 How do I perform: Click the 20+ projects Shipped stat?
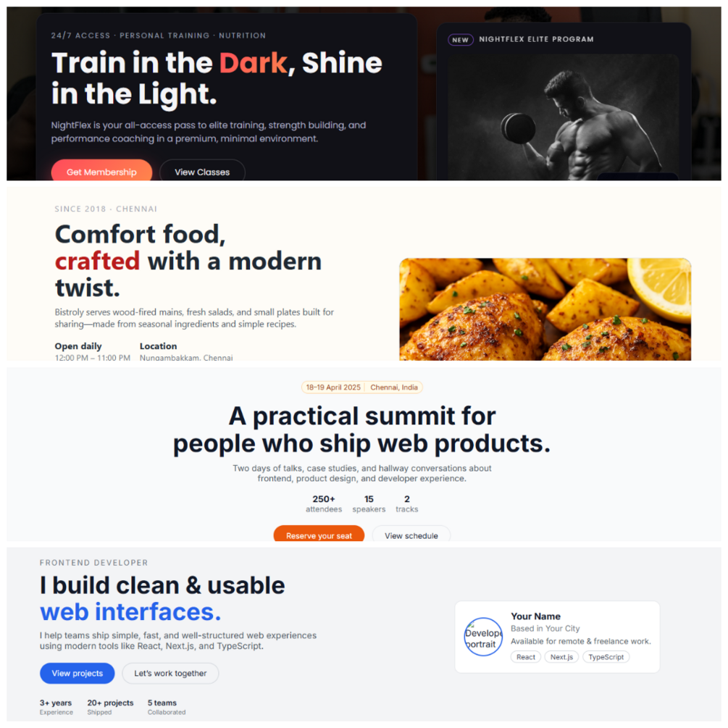(x=110, y=707)
